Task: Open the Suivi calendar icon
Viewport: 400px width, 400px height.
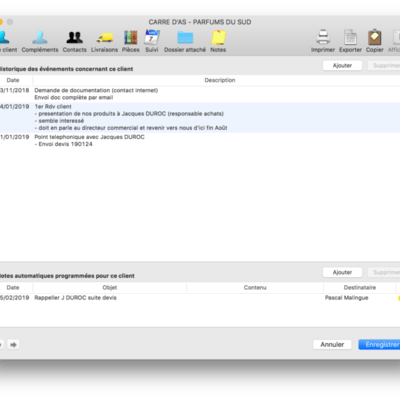Action: point(152,37)
